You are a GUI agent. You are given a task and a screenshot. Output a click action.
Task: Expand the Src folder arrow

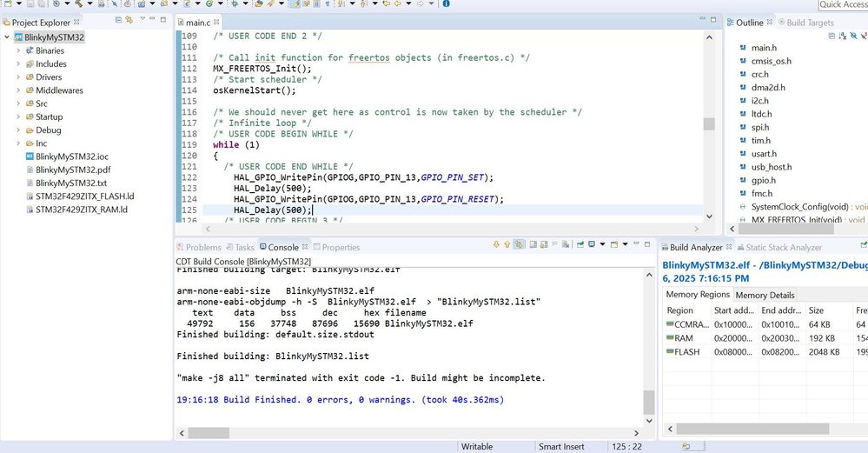17,103
